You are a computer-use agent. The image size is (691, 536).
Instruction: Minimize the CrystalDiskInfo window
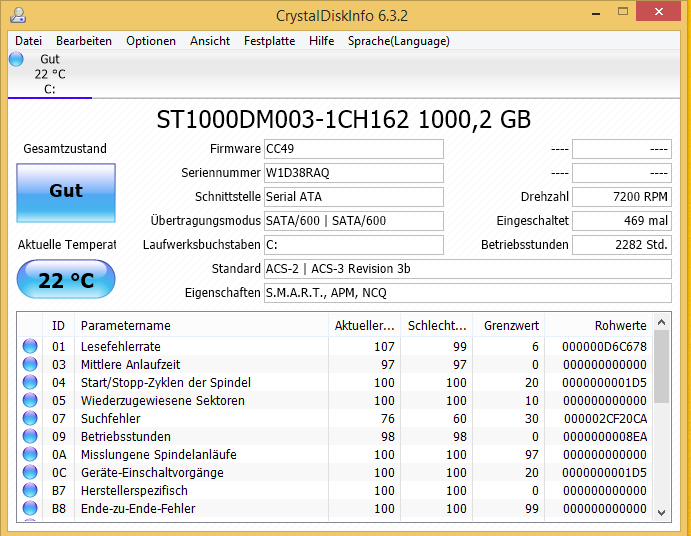point(596,13)
